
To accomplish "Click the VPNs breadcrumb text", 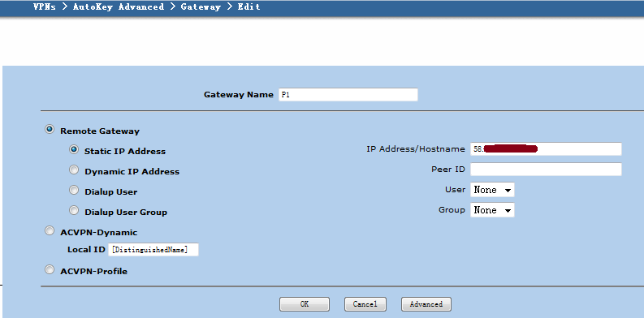I will pos(45,7).
